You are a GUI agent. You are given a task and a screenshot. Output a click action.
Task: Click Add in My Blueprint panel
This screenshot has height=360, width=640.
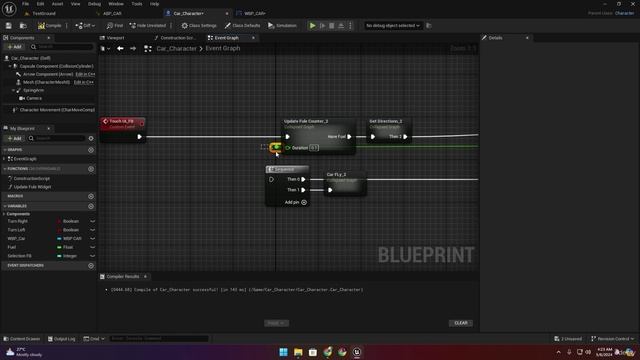click(x=14, y=138)
